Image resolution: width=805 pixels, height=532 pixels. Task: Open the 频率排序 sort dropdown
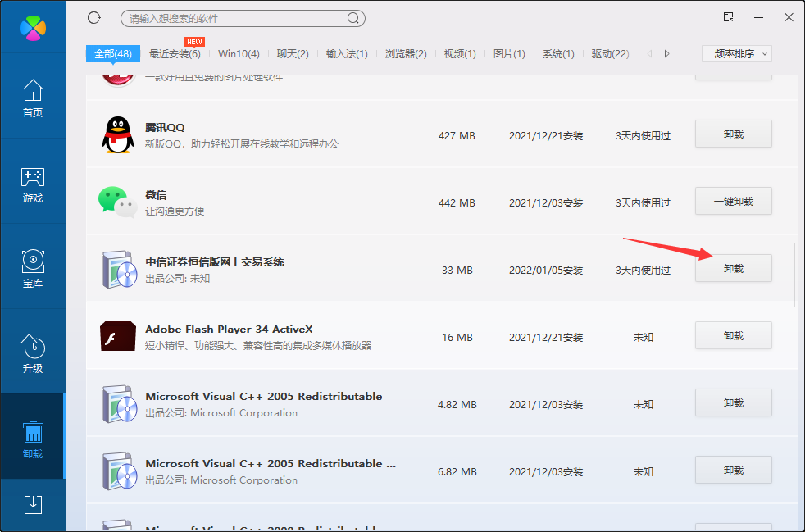pos(737,54)
